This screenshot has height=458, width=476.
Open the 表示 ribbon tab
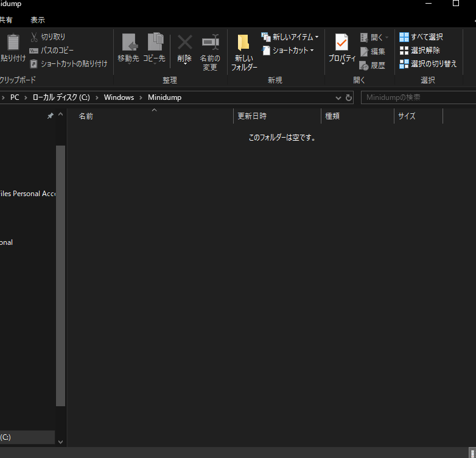tap(38, 20)
